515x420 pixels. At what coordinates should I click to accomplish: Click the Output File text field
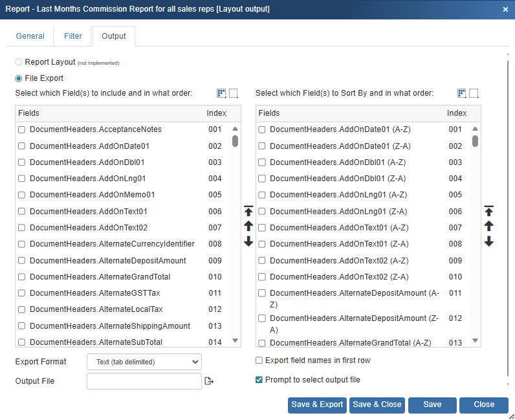144,381
